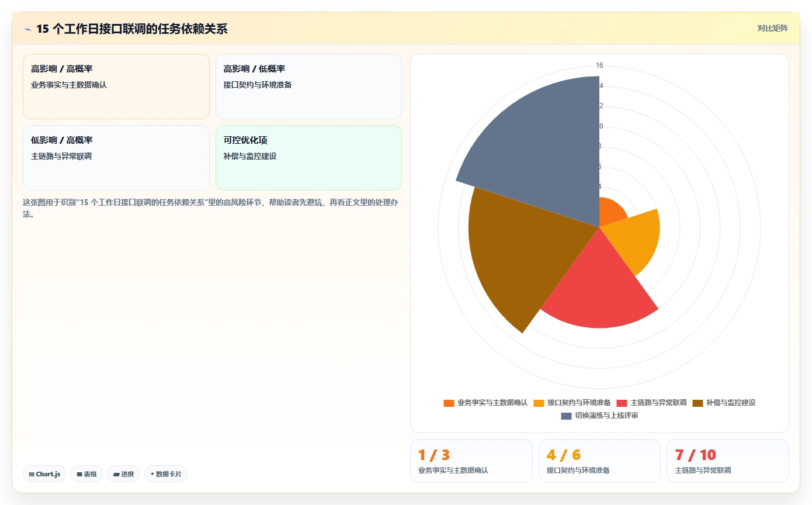Toggle 业务事实与主数据确认 legend swatch

(449, 403)
